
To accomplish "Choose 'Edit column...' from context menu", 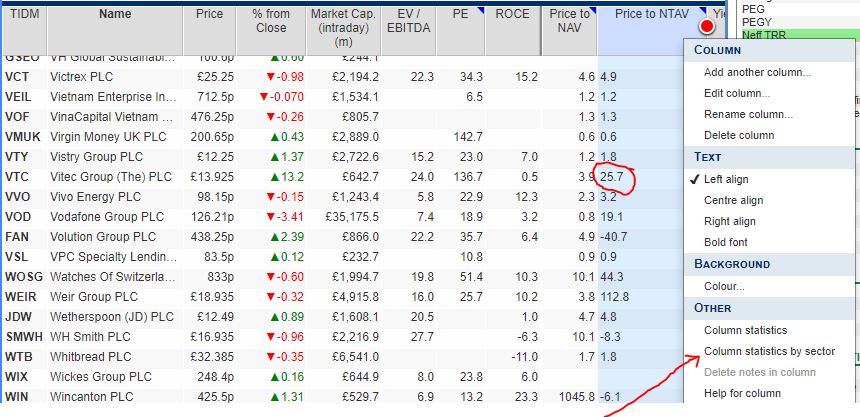I will click(x=737, y=93).
